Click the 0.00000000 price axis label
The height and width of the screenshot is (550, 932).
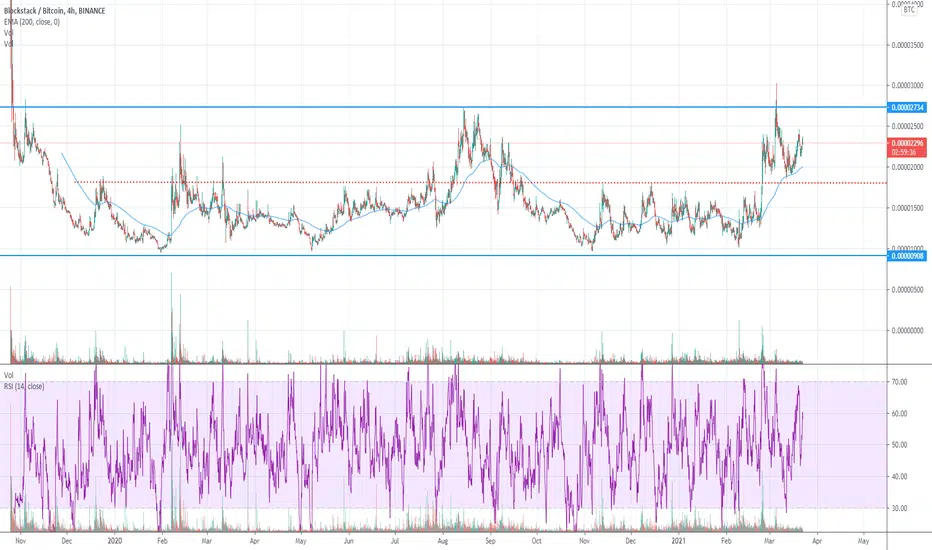coord(908,330)
